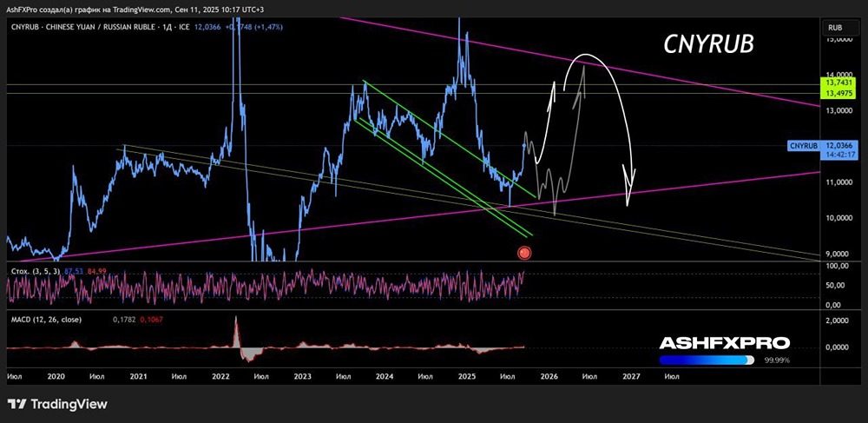Select the green 13,7431 price label
Image resolution: width=868 pixels, height=423 pixels.
pos(839,82)
